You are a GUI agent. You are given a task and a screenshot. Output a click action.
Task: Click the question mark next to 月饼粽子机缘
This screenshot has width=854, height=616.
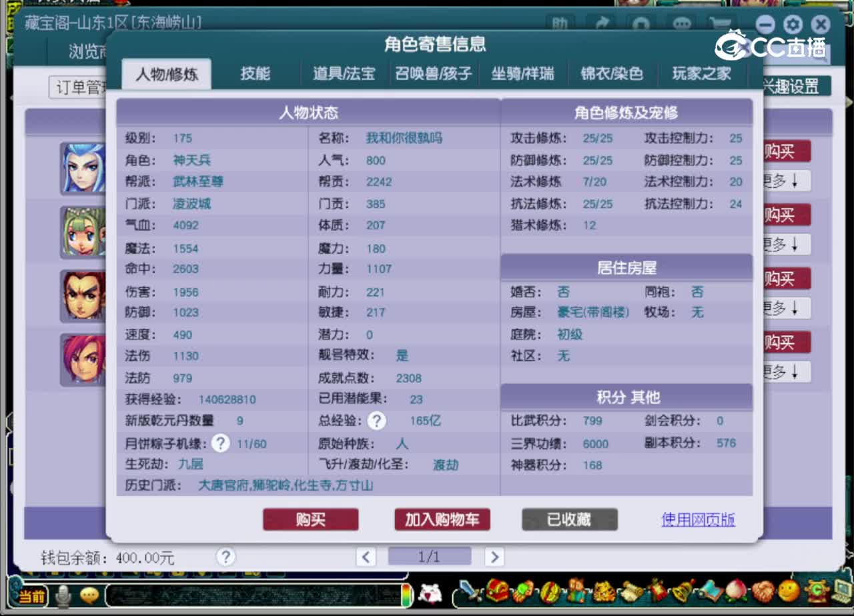coord(221,443)
